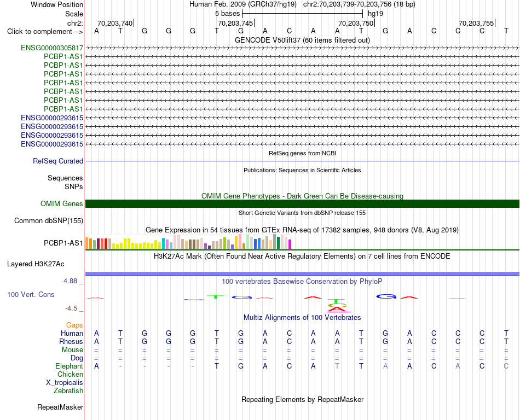Click the 70,203,755 position marker
This screenshot has width=520, height=420.
476,23
